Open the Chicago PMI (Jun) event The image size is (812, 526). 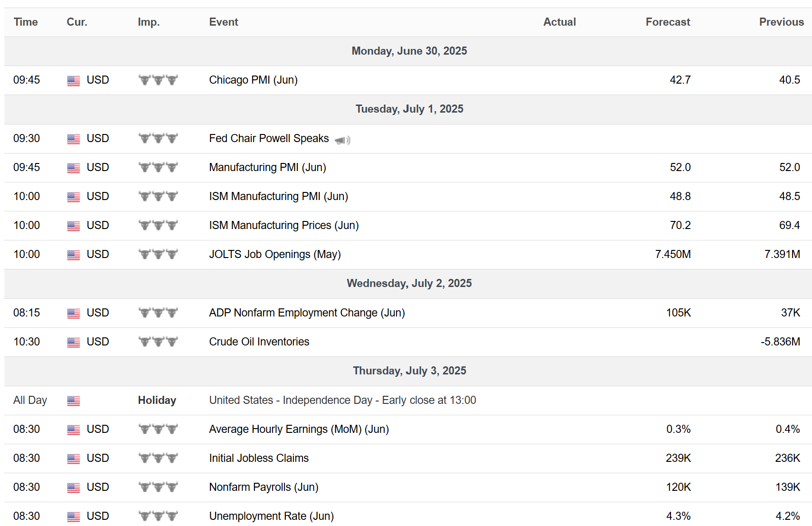[x=254, y=80]
